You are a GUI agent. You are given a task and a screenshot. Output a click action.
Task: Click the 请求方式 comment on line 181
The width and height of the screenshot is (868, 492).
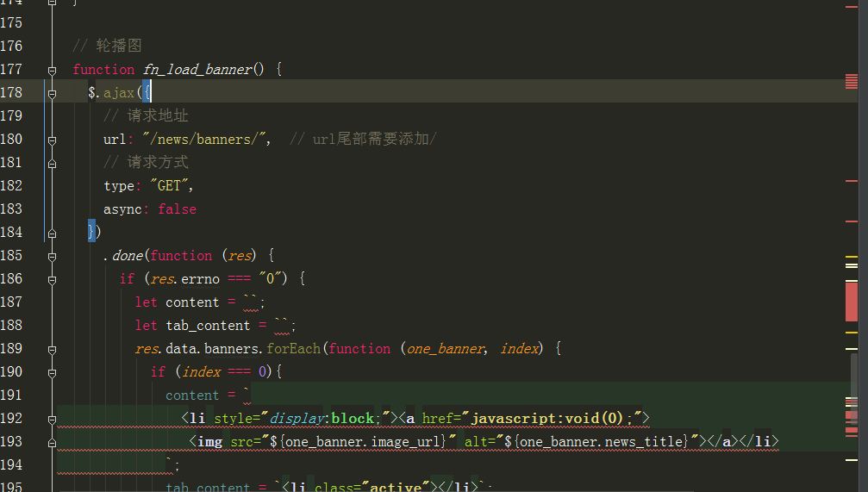click(x=147, y=162)
